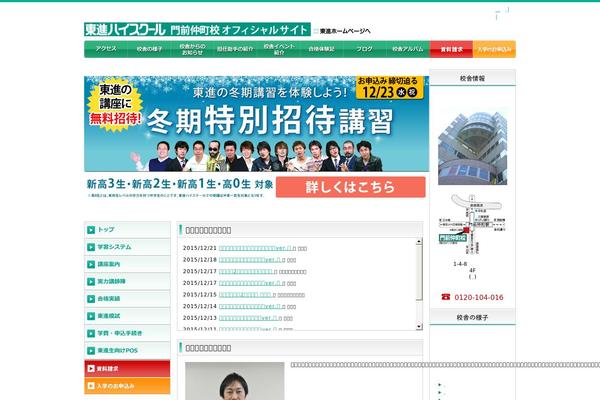Open the 門前仲町校 access map image
Viewport: 600px width, 400px height.
(472, 224)
